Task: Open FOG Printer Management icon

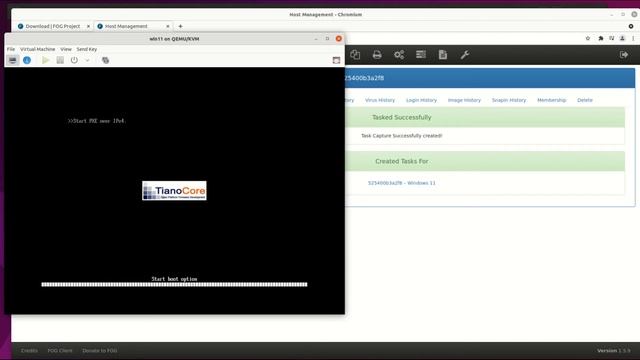Action: tap(377, 55)
